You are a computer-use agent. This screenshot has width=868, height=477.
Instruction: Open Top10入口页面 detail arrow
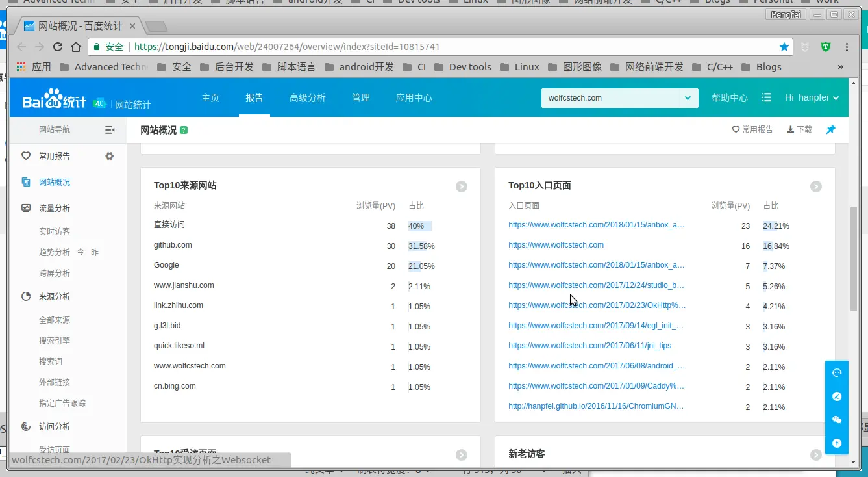(x=816, y=187)
